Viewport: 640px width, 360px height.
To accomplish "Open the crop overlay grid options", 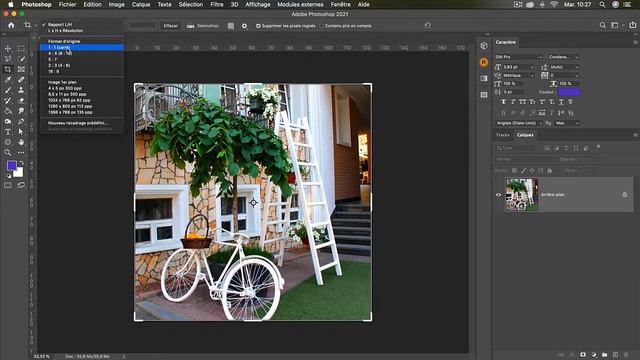I will pyautogui.click(x=231, y=26).
